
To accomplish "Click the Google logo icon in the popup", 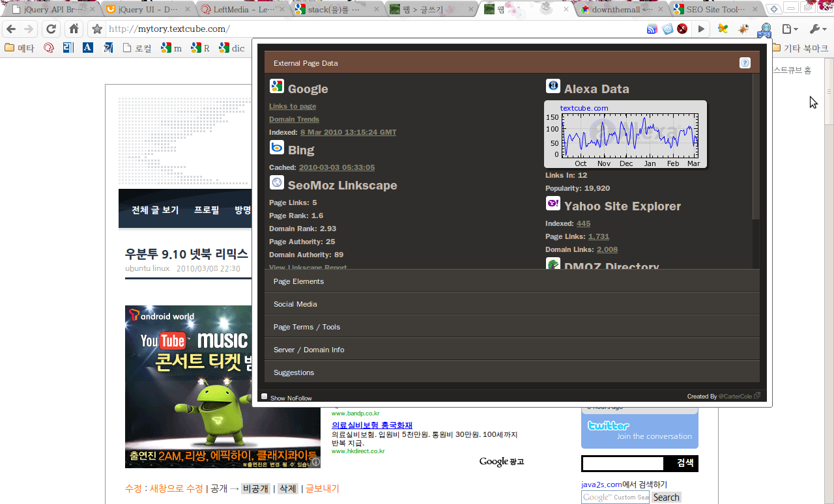I will pos(277,86).
